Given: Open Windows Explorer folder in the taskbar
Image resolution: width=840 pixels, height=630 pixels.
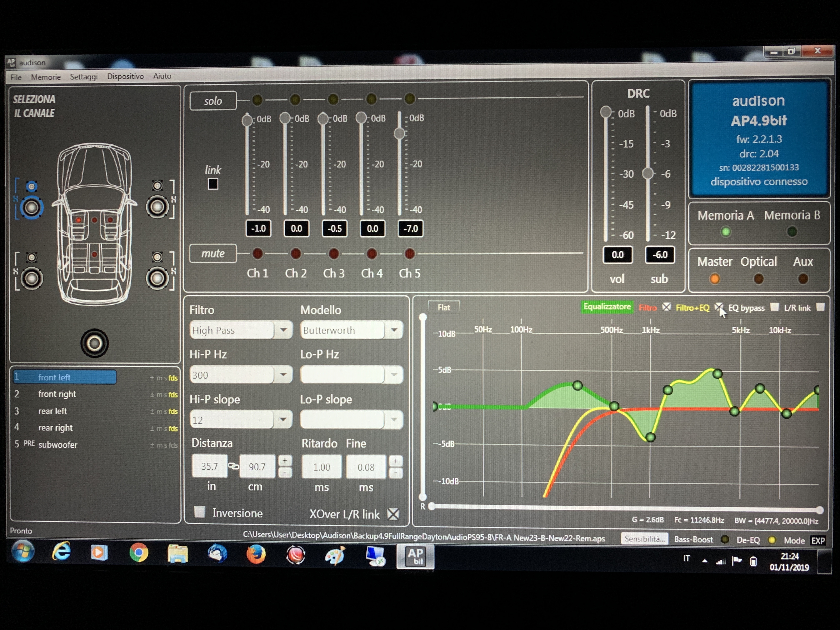Looking at the screenshot, I should click(x=178, y=554).
